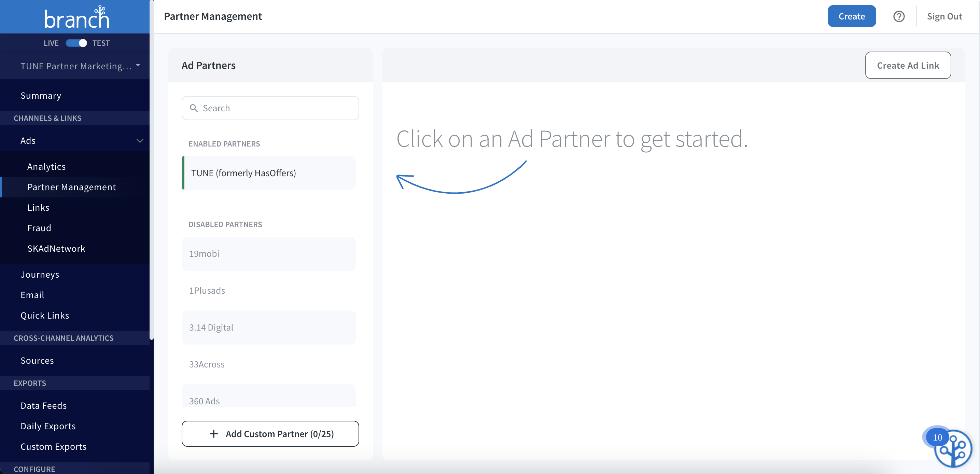Click the sidebar vertical scrollbar
The width and height of the screenshot is (980, 474).
click(151, 169)
